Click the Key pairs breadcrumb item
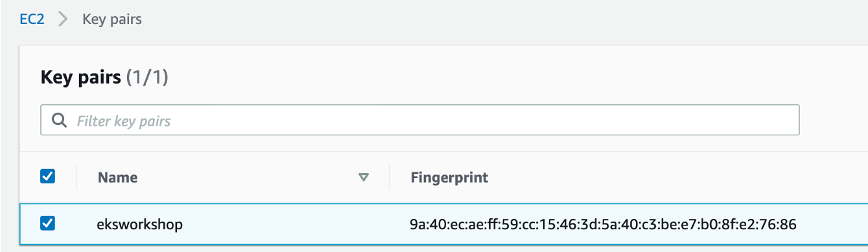868x252 pixels. [x=112, y=19]
